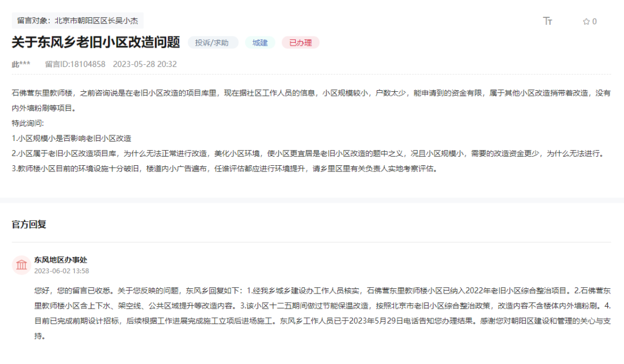Click the star favorite icon
This screenshot has width=624, height=364.
[x=586, y=22]
